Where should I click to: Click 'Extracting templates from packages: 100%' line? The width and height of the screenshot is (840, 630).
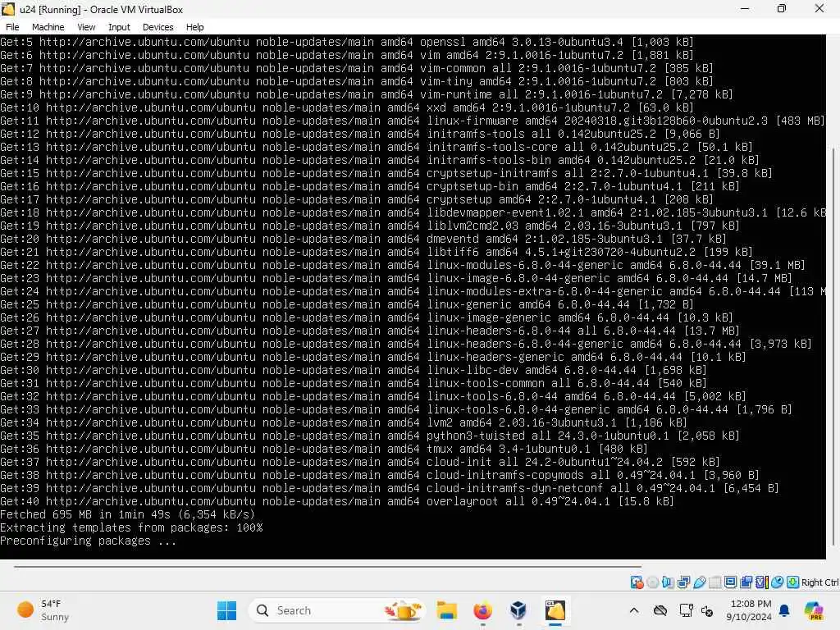pyautogui.click(x=131, y=527)
